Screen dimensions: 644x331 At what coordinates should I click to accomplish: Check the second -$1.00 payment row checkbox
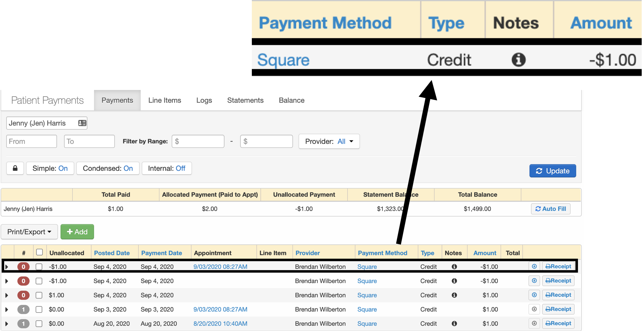click(x=39, y=281)
